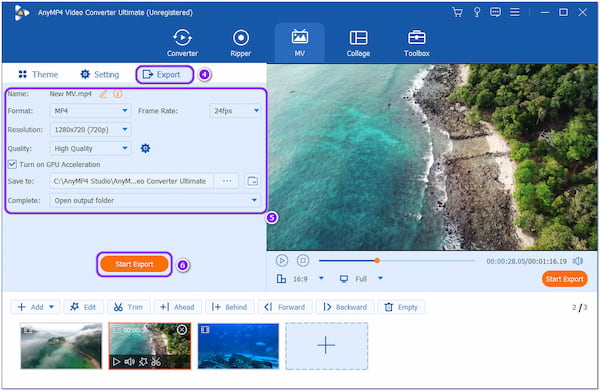Click the key register icon
600x391 pixels.
[477, 13]
